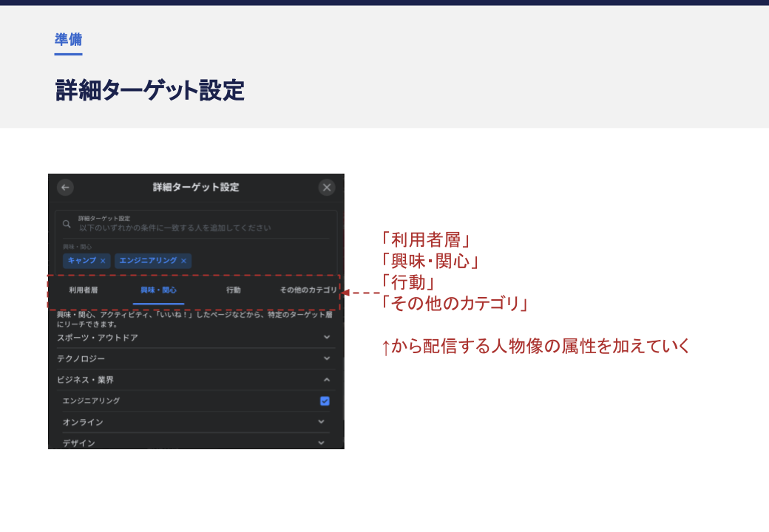769x532 pixels.
Task: Expand the デザイン subcategory chevron
Action: [321, 443]
